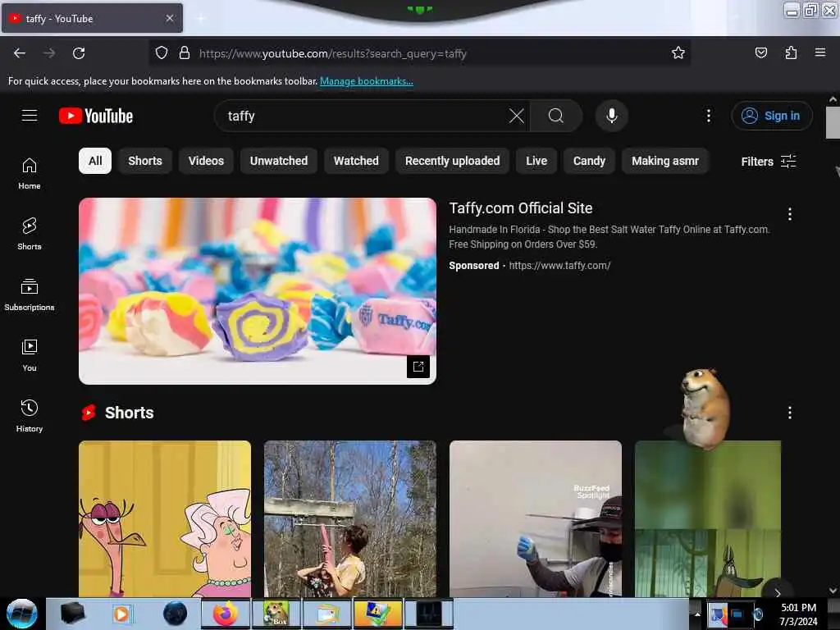Open the green cartoon Short thumbnail
This screenshot has width=840, height=630.
pyautogui.click(x=708, y=518)
